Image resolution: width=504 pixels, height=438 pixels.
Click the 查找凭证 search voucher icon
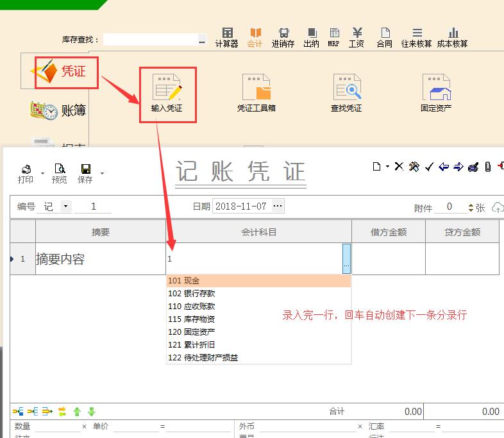point(346,93)
